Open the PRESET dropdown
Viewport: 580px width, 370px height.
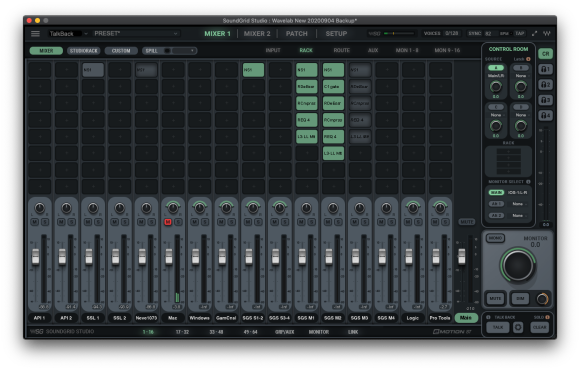click(136, 34)
